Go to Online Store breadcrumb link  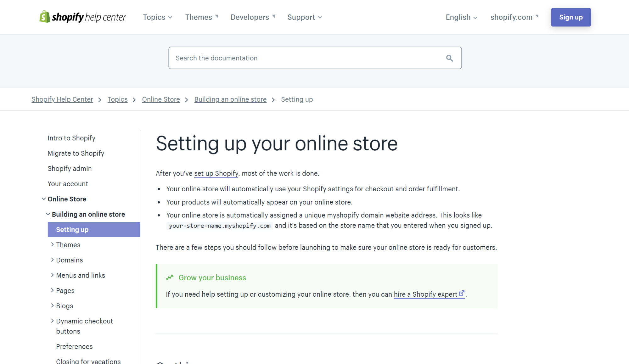pos(161,99)
